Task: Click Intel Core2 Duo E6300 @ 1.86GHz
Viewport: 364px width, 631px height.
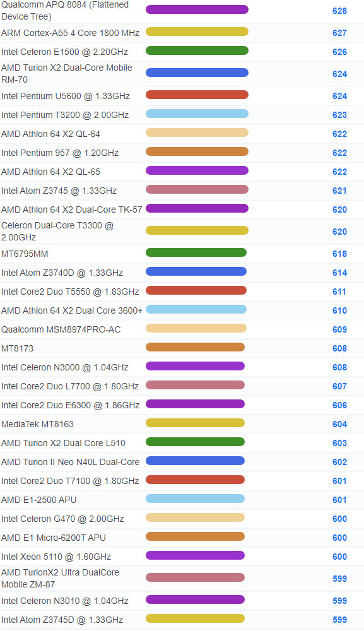Action: (x=71, y=405)
